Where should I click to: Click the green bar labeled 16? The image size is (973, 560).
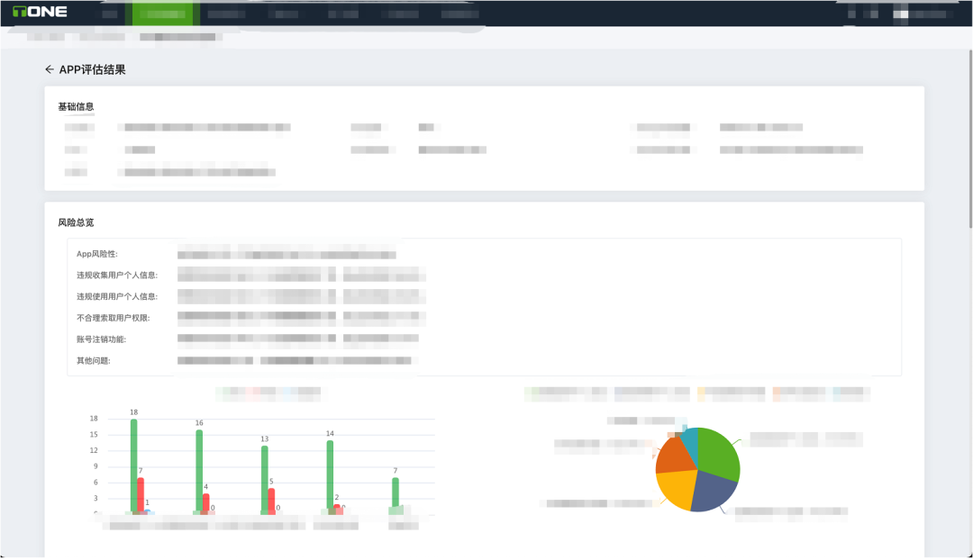(199, 472)
